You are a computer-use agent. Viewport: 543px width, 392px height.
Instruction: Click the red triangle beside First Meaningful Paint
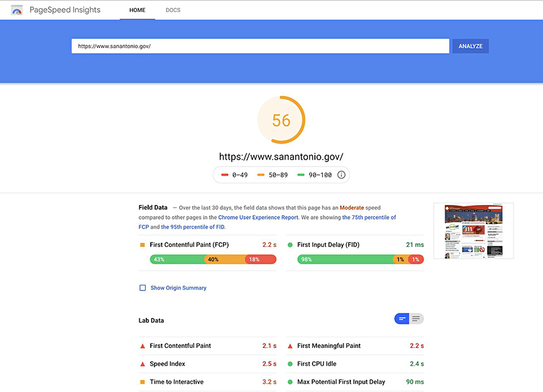tap(290, 346)
